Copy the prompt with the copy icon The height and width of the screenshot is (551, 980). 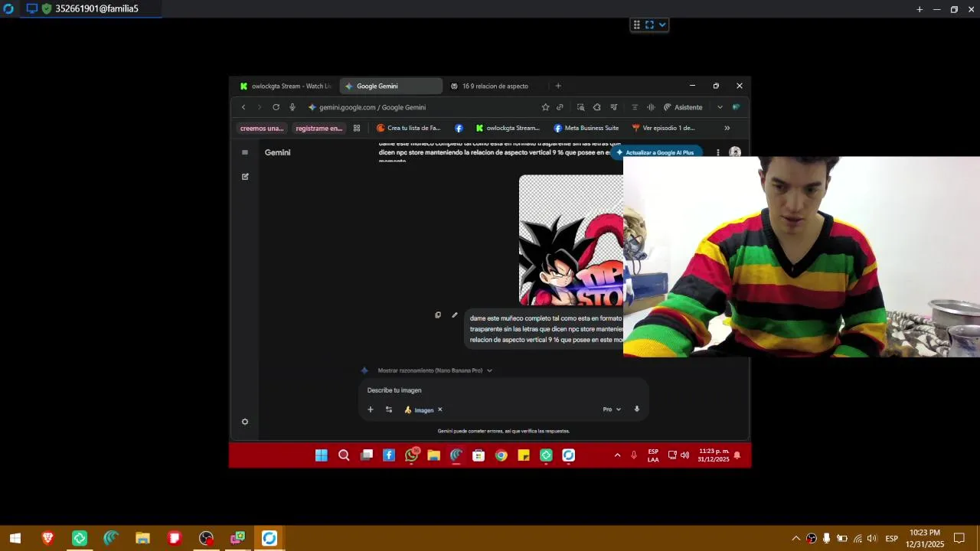(438, 315)
